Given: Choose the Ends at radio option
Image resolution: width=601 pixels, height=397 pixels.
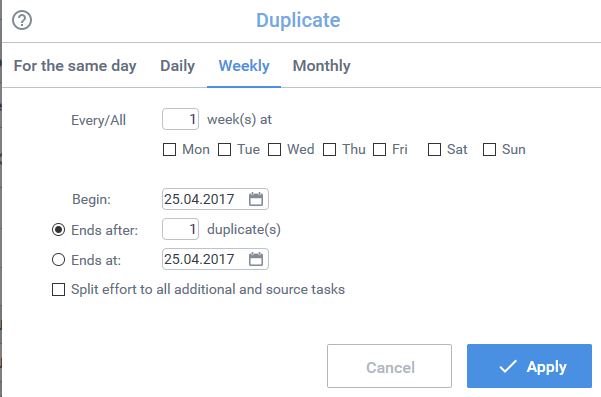Looking at the screenshot, I should pos(58,260).
